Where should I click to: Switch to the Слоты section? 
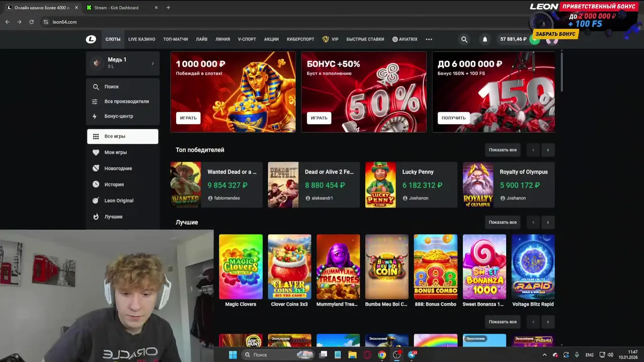point(113,39)
